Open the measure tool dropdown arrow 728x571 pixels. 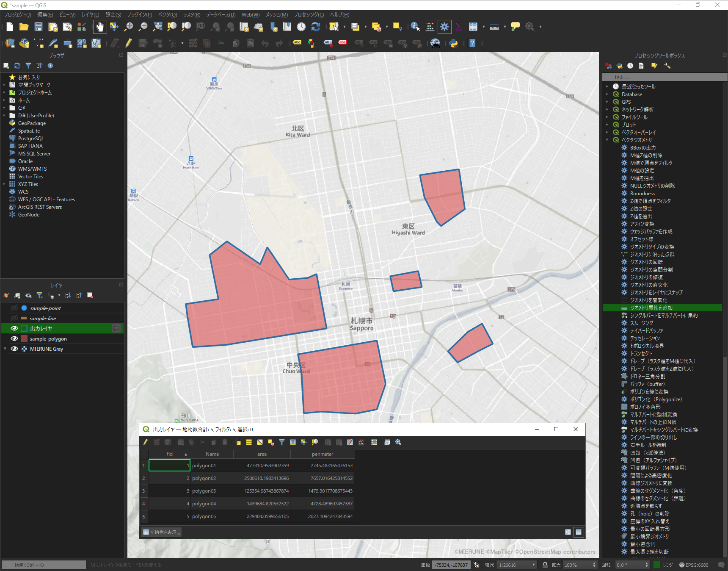point(505,27)
